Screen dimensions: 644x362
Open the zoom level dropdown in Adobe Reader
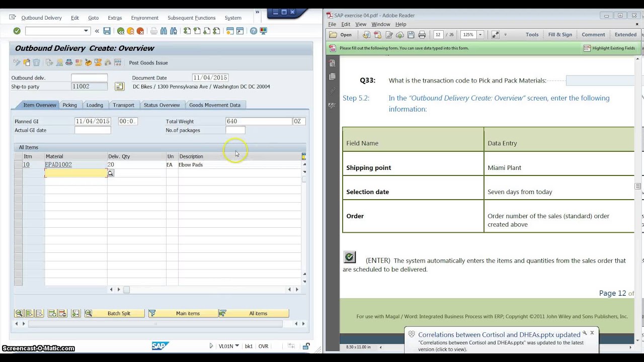tap(480, 35)
